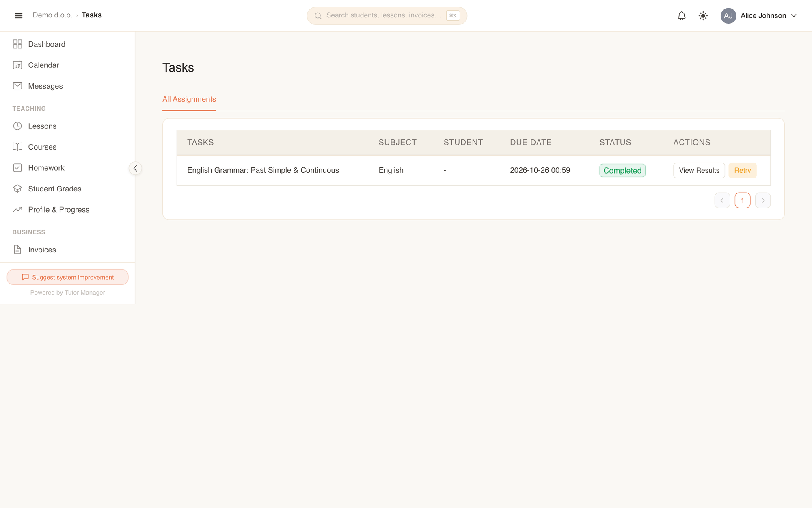
Task: Click the Retry button
Action: click(x=743, y=170)
